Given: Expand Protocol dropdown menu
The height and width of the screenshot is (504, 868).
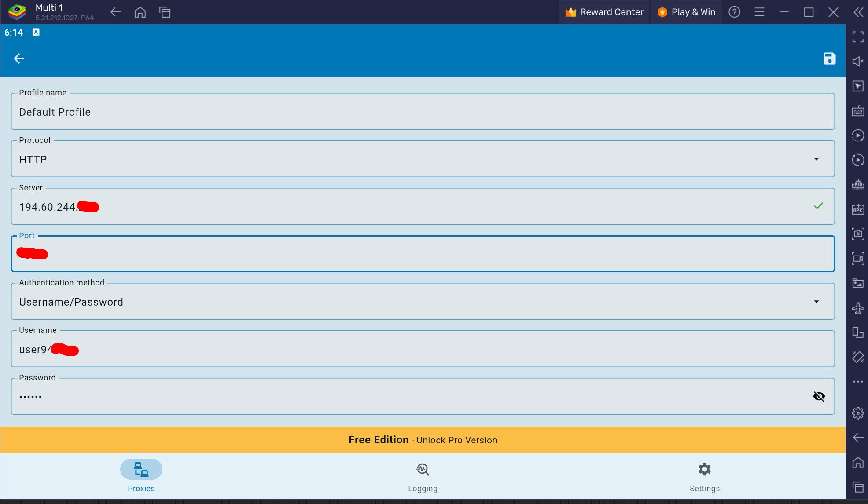Looking at the screenshot, I should pos(817,158).
